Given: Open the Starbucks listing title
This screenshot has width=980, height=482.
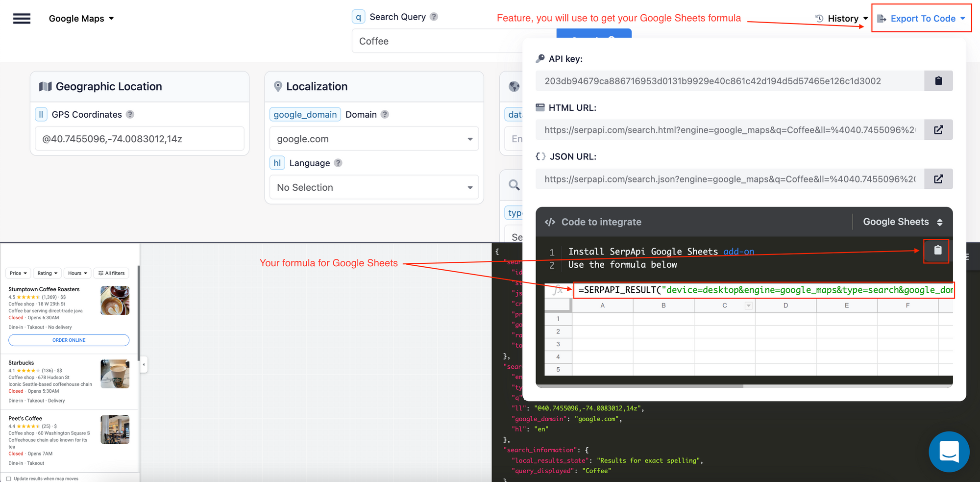Looking at the screenshot, I should pyautogui.click(x=21, y=363).
